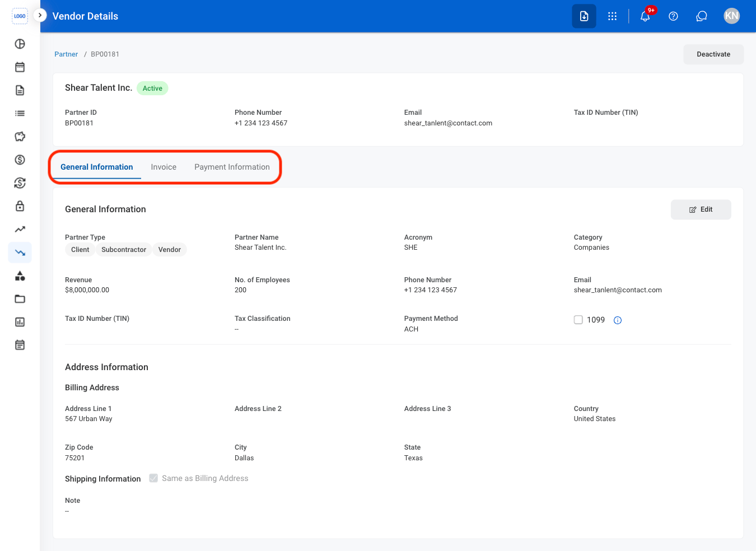The height and width of the screenshot is (551, 756).
Task: Open the calendar icon near the sidebar top
Action: pos(20,67)
